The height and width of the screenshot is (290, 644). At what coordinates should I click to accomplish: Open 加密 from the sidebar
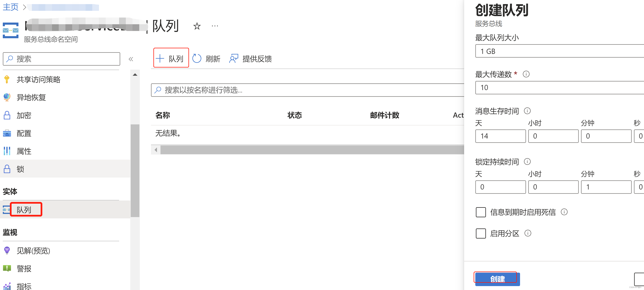[x=24, y=115]
